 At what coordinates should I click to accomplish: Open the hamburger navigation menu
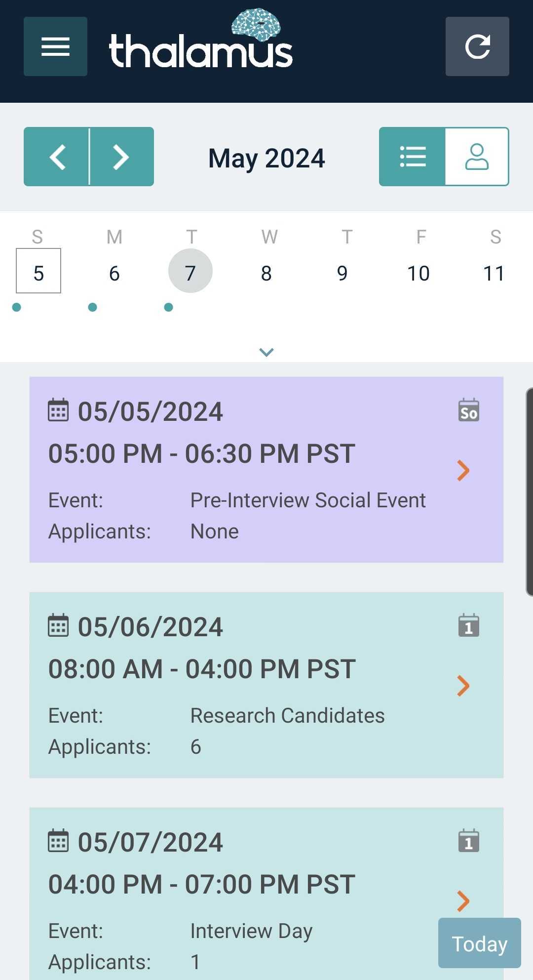(55, 46)
